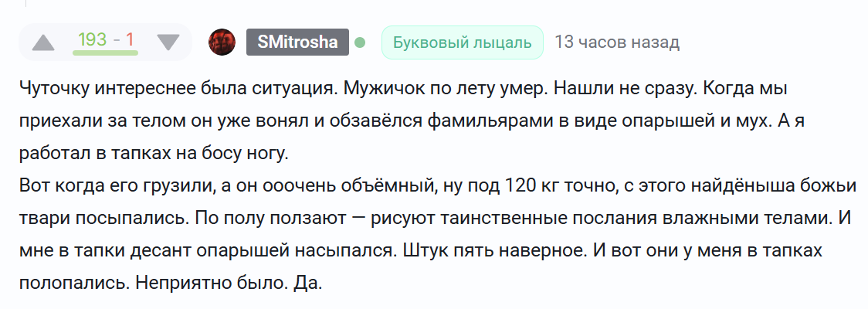Downvote the comment with the down arrow

click(x=168, y=42)
